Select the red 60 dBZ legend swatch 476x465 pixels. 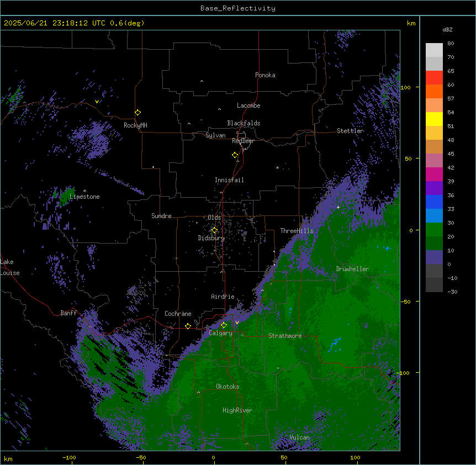pos(434,77)
